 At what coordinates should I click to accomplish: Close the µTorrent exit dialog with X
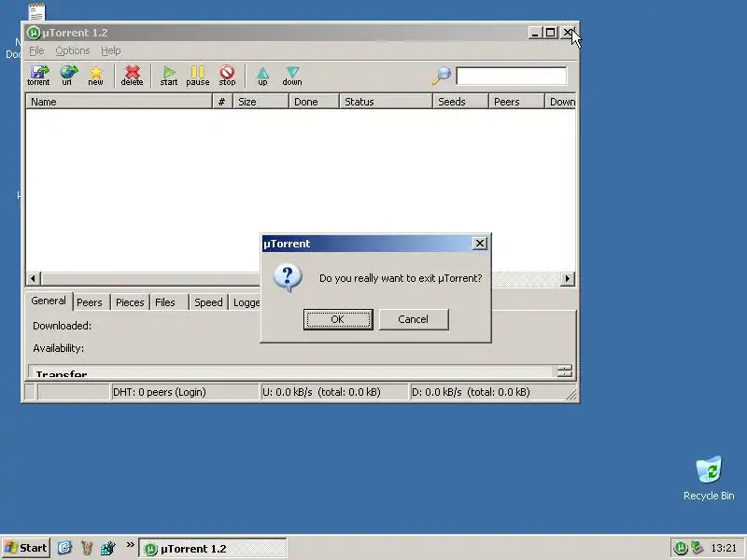[x=480, y=244]
